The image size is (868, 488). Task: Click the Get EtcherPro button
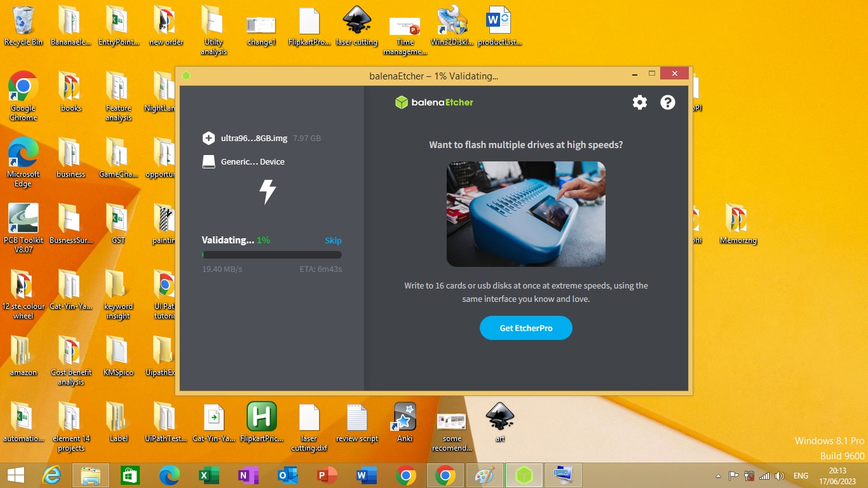526,328
